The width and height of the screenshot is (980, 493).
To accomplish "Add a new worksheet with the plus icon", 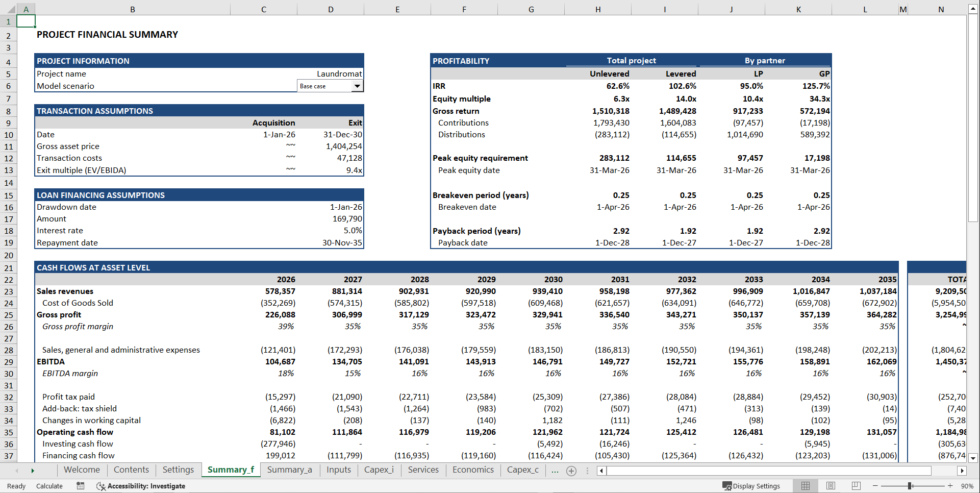I will pyautogui.click(x=571, y=470).
